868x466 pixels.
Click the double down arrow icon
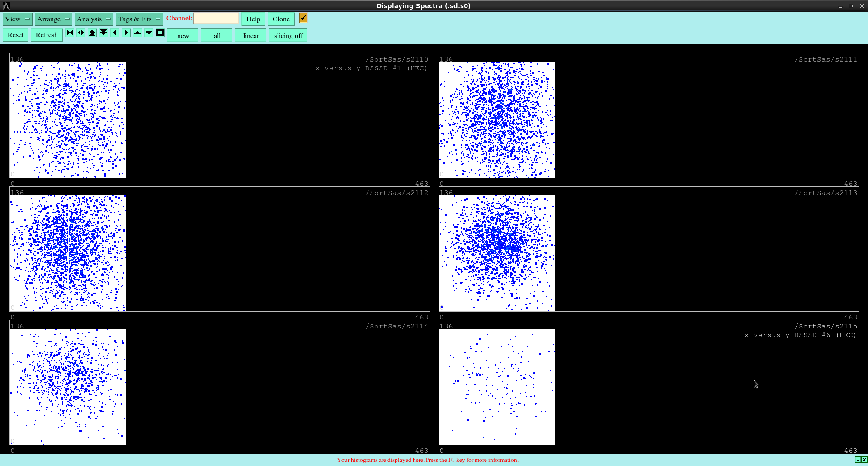pos(104,33)
